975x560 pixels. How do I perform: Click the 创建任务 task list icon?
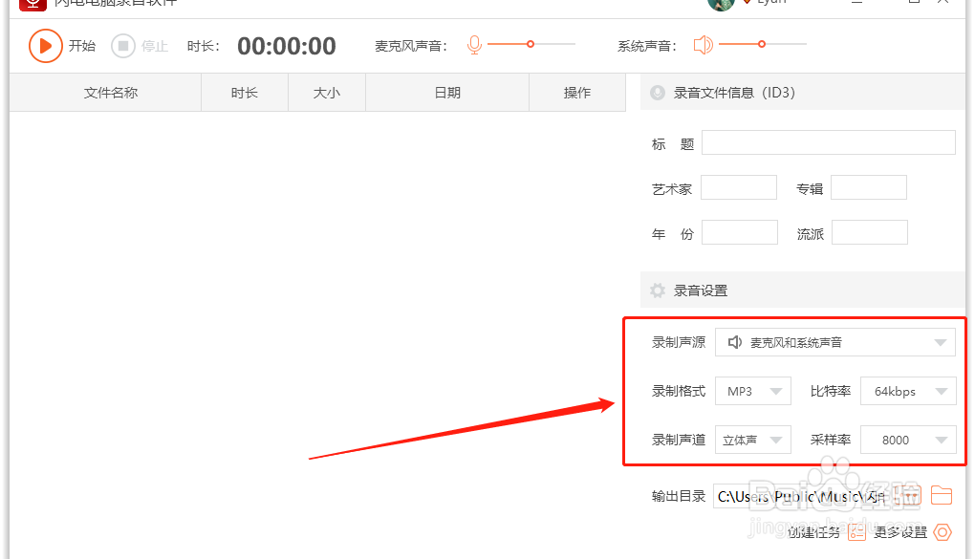click(856, 532)
